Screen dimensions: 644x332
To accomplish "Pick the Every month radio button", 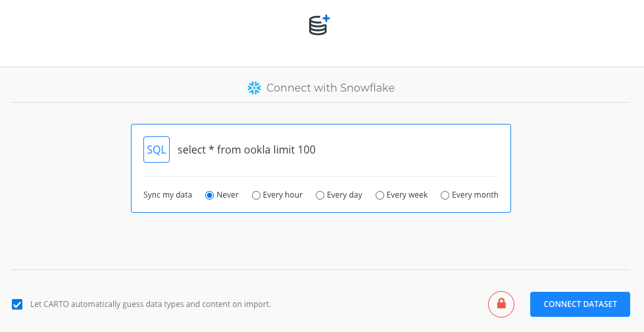I will (x=445, y=195).
